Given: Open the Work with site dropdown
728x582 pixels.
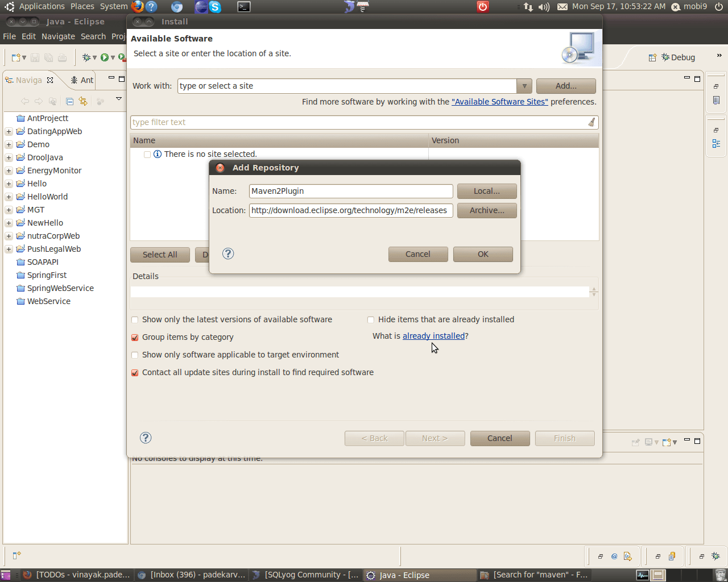Looking at the screenshot, I should [523, 86].
